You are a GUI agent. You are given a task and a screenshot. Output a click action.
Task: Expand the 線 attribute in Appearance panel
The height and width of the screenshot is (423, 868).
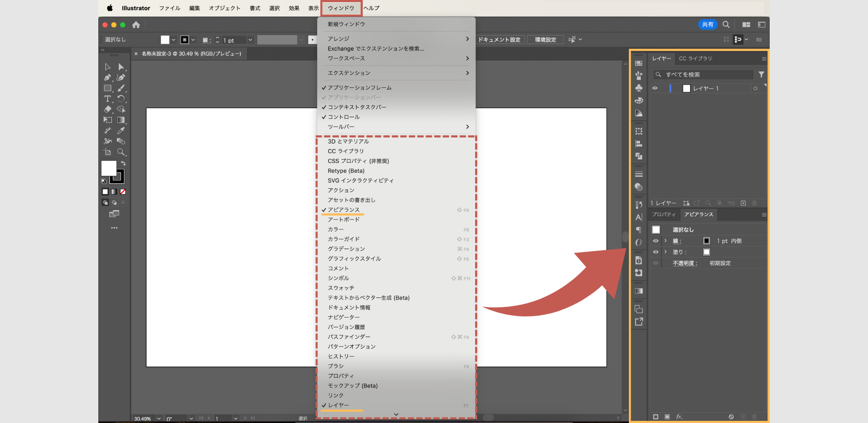[665, 241]
